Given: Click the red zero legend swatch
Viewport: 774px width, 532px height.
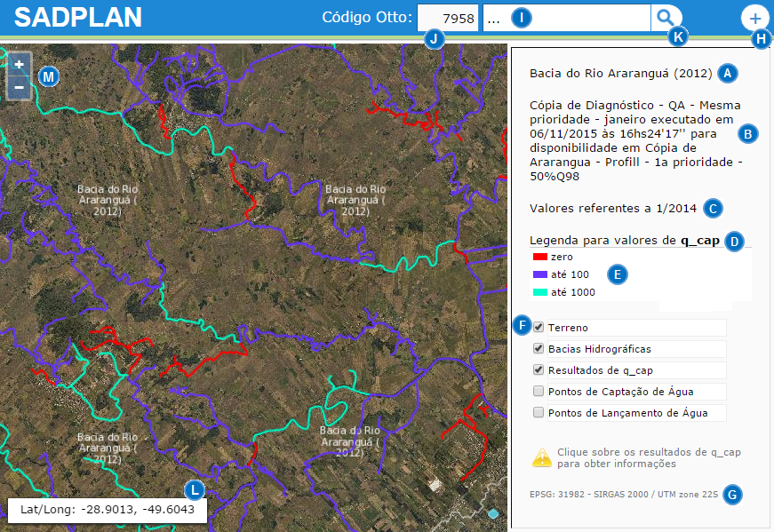Looking at the screenshot, I should 539,257.
